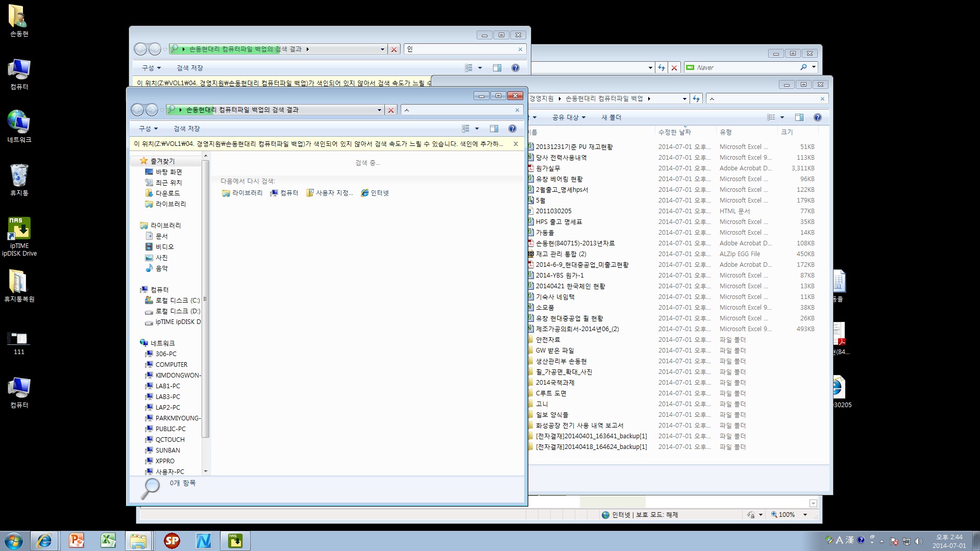Select 로컬 디스크 (C:) in navigation pane

click(x=173, y=300)
